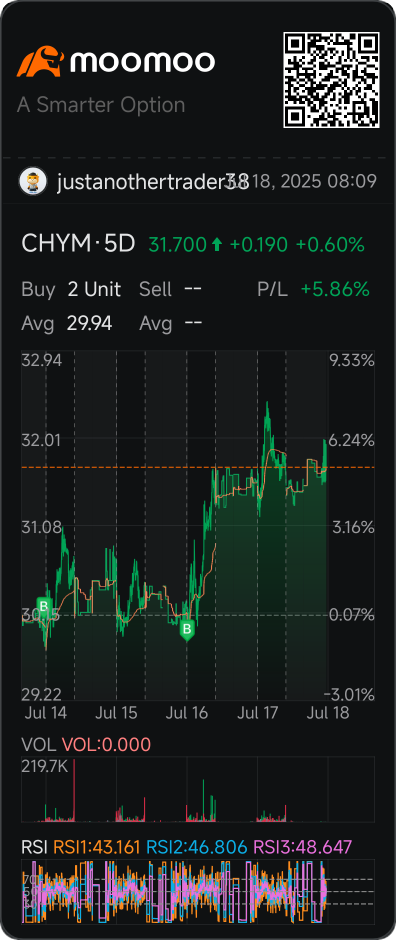Click the Buy 2 Unit text
This screenshot has height=940, width=396.
click(71, 290)
